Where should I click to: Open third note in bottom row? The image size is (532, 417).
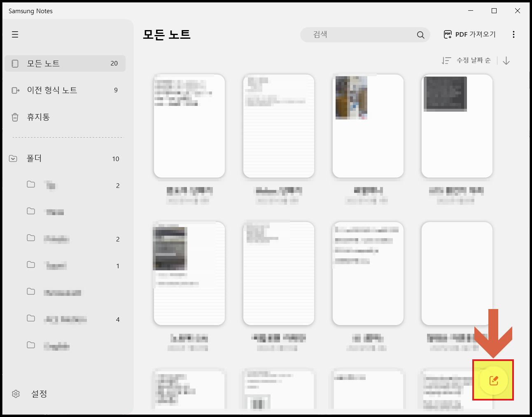[368, 389]
